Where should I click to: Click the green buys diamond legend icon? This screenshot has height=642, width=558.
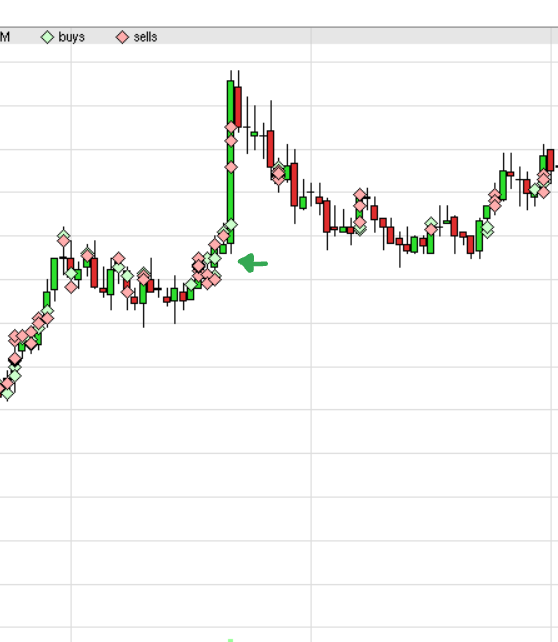click(x=47, y=37)
